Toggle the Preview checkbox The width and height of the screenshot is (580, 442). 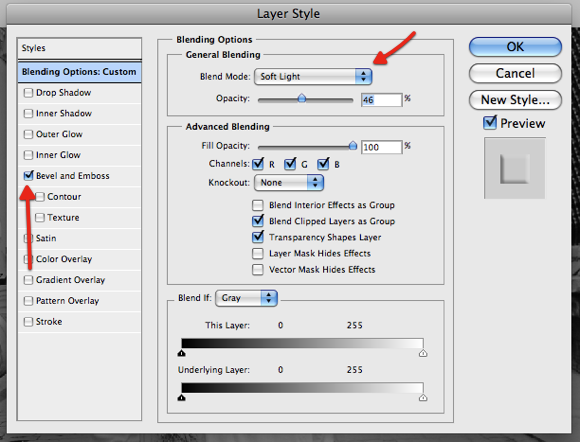490,122
